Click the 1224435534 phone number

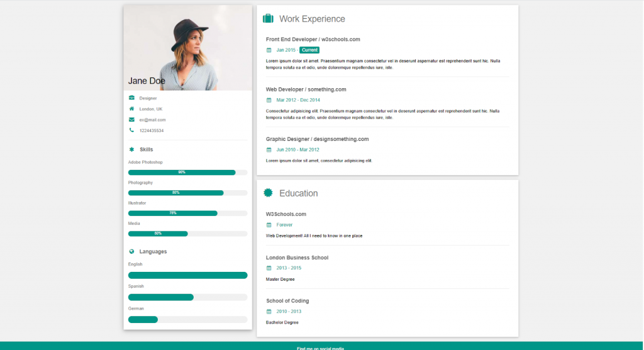pos(152,130)
